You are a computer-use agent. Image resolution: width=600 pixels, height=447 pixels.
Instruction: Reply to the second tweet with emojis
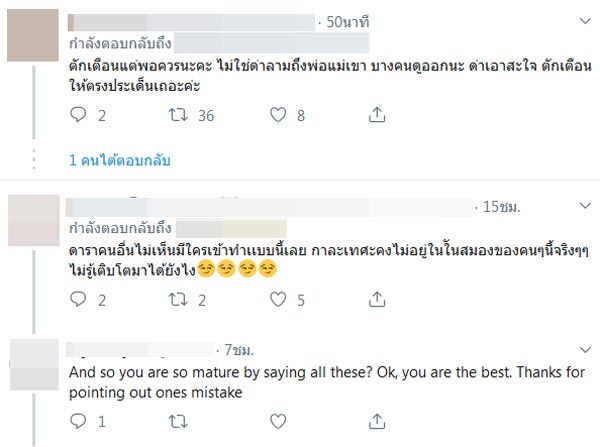click(x=79, y=298)
